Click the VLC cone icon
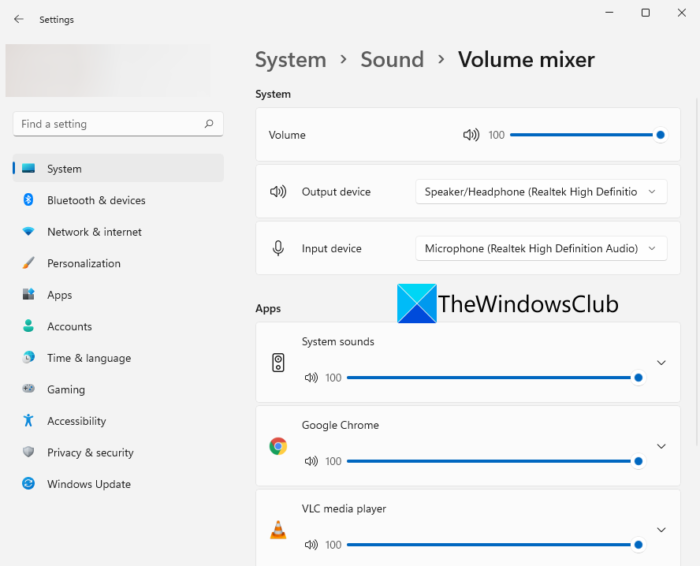This screenshot has width=700, height=566. click(x=278, y=530)
